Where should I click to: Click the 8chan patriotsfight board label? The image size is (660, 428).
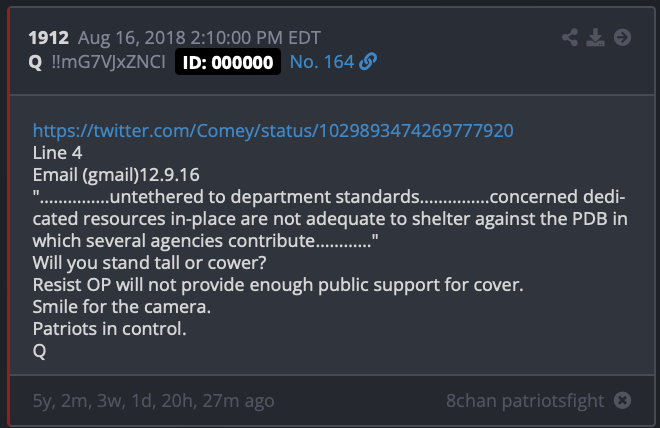(525, 401)
